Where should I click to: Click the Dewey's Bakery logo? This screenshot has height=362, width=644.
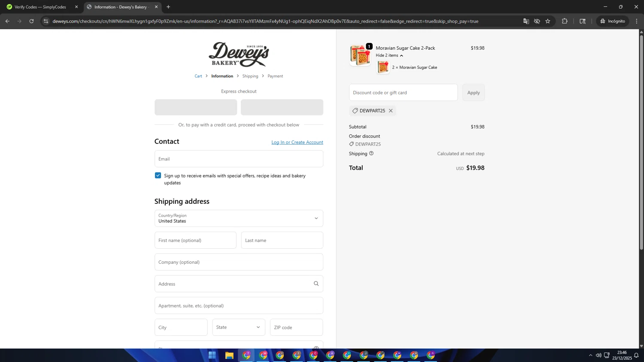click(x=239, y=54)
